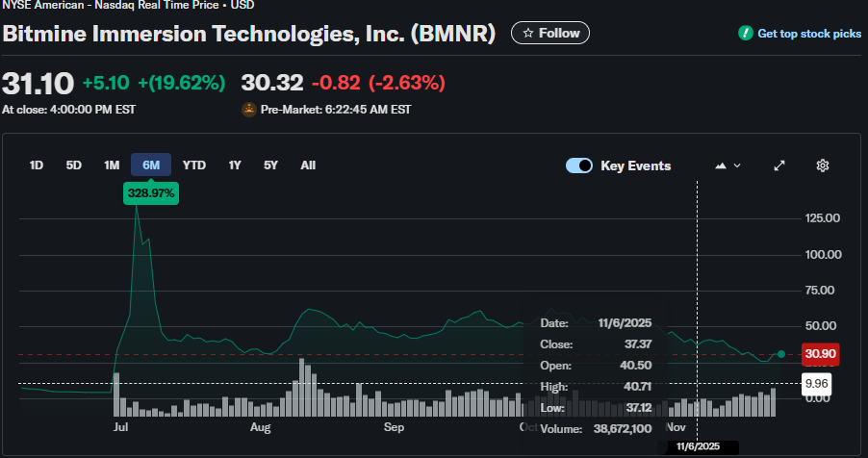Click the +5.10 price change
The image size is (868, 458).
[106, 83]
